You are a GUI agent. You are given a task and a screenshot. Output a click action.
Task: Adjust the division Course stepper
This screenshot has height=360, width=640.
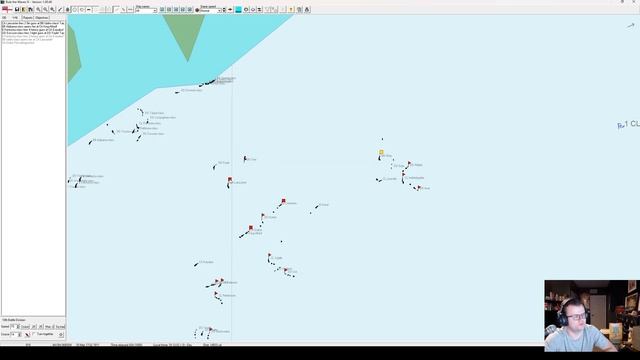20,334
